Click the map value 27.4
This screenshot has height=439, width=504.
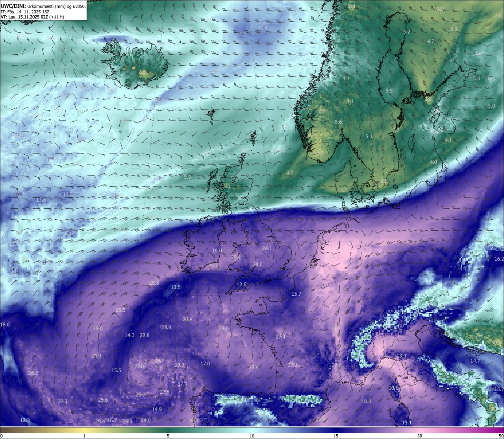coord(280,337)
